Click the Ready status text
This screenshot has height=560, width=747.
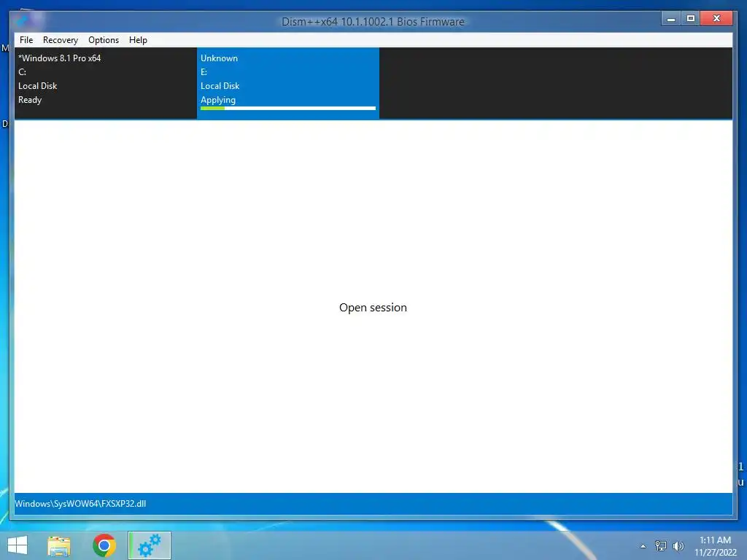pyautogui.click(x=30, y=100)
